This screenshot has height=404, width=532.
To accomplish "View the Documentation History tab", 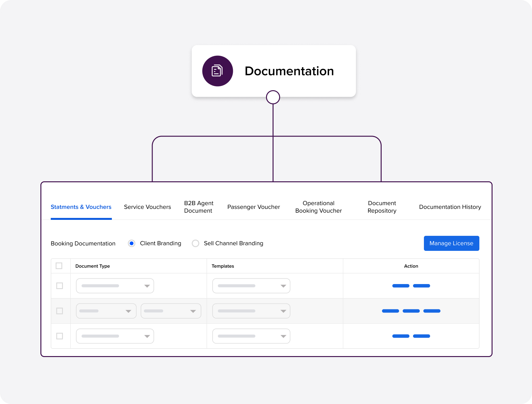I will [x=450, y=207].
